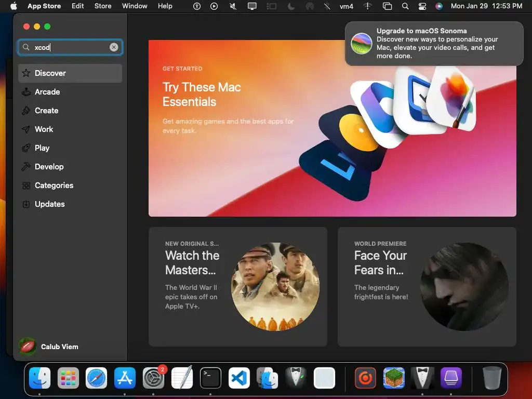Open the Develop section

[70, 167]
